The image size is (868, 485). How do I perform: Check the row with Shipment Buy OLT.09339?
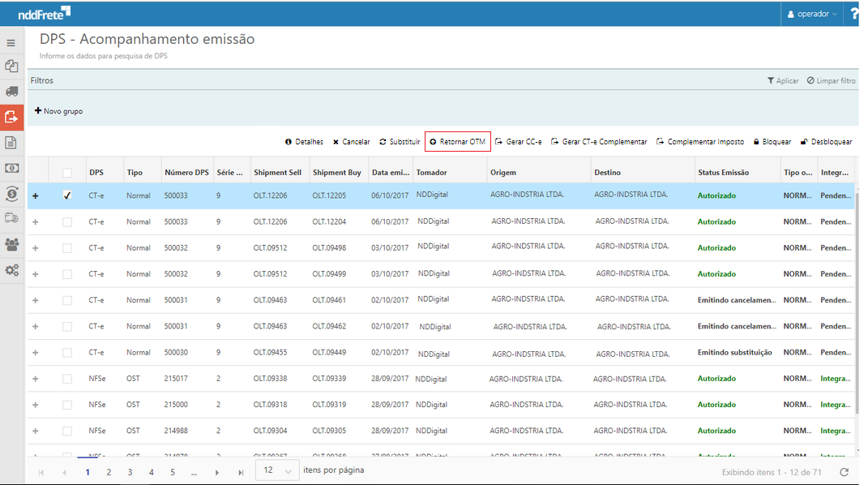tap(67, 379)
